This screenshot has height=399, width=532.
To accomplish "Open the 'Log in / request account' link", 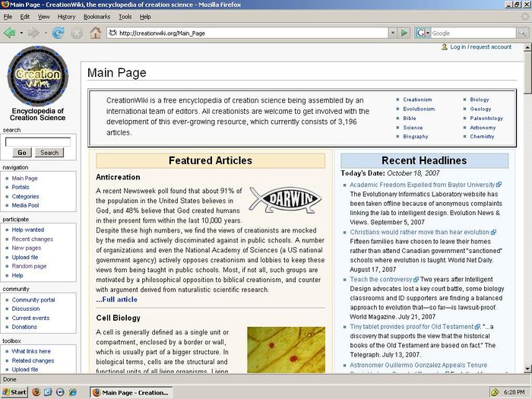I will (480, 47).
